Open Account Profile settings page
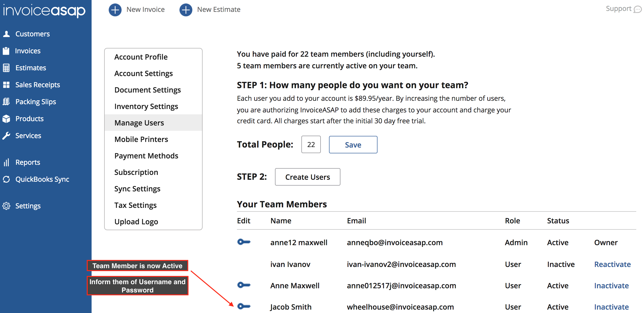 (x=141, y=57)
